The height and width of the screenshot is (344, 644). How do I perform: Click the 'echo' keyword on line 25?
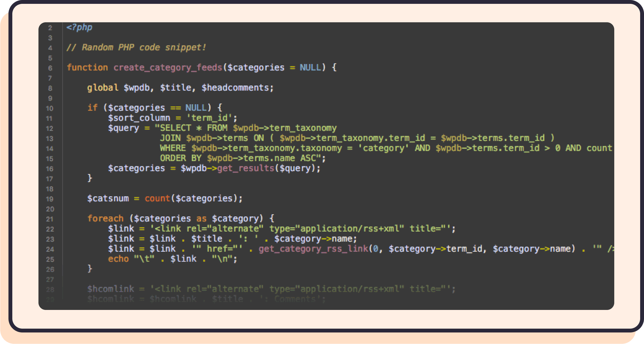(118, 259)
